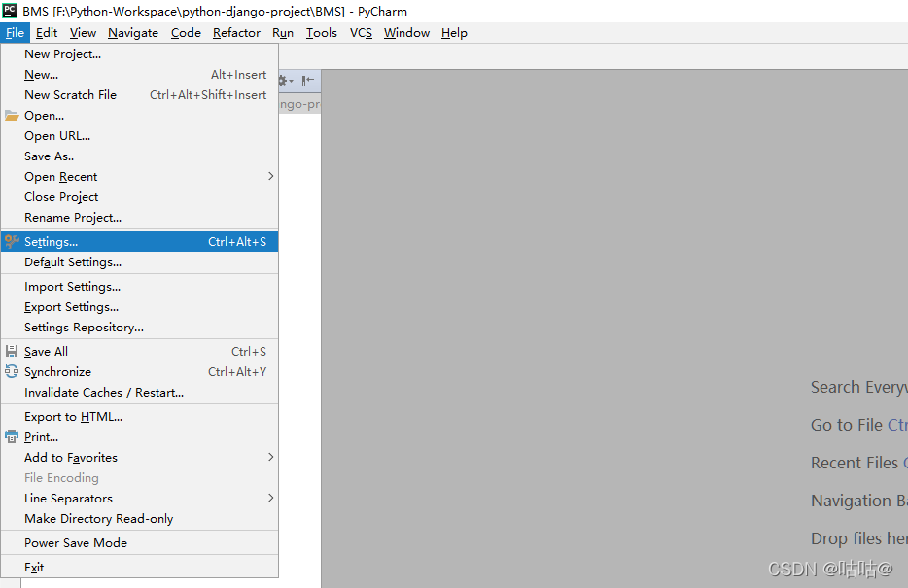908x588 pixels.
Task: Choose Export Settings...
Action: click(140, 307)
